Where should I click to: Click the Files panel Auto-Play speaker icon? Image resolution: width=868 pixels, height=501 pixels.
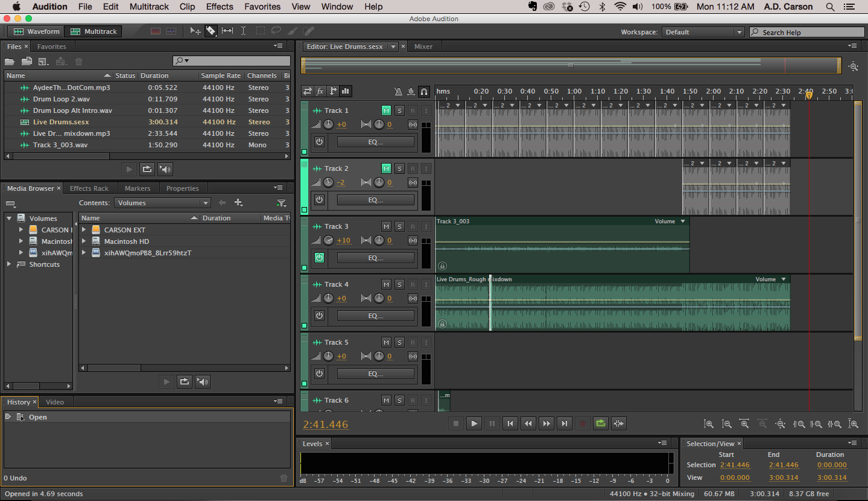[x=165, y=169]
